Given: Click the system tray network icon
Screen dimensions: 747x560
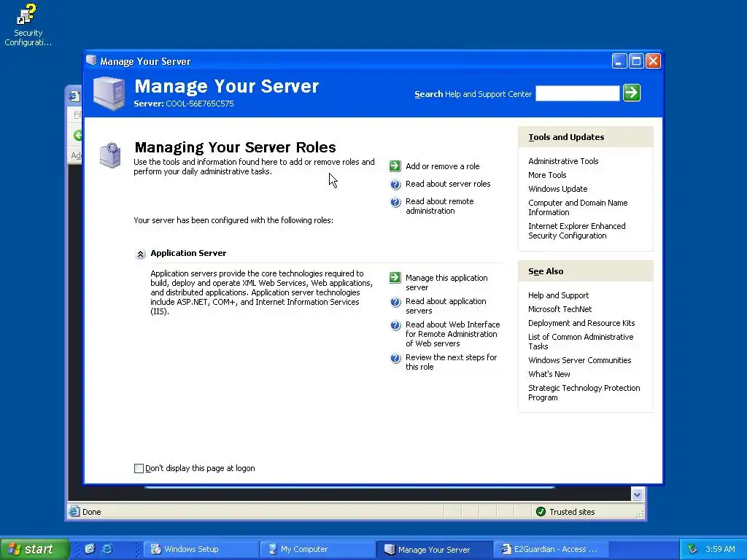Looking at the screenshot, I should (693, 549).
